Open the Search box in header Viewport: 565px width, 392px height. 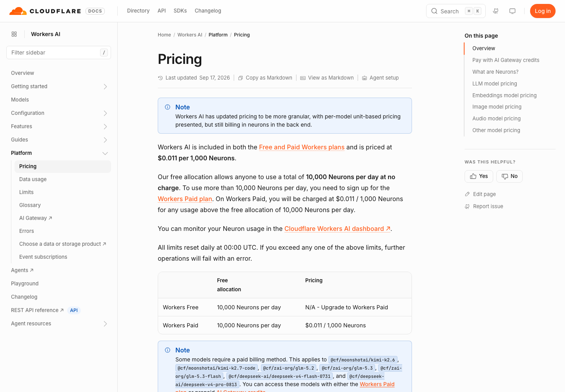[456, 11]
